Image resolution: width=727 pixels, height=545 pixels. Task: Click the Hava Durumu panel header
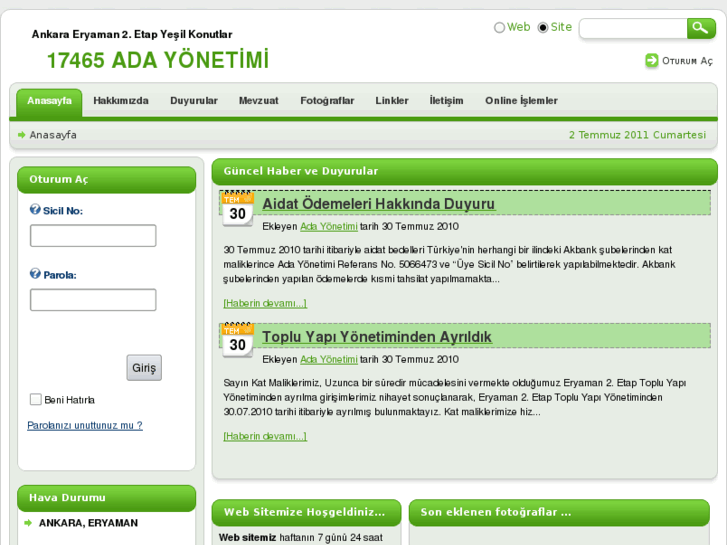click(107, 498)
